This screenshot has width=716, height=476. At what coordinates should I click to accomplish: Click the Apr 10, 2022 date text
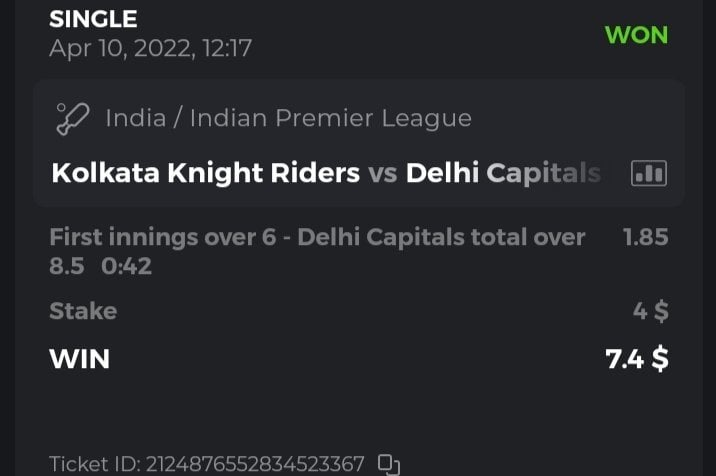coord(150,46)
